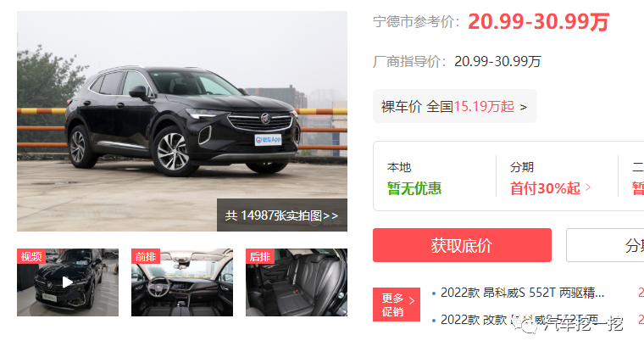
Task: Click the chevron on 更多促销 badge
Action: (412, 300)
